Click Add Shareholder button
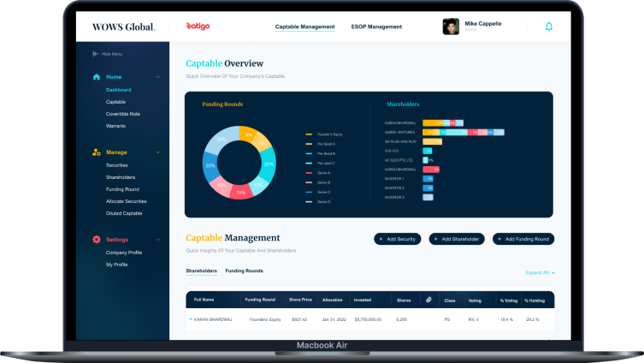The image size is (644, 363). [x=457, y=239]
